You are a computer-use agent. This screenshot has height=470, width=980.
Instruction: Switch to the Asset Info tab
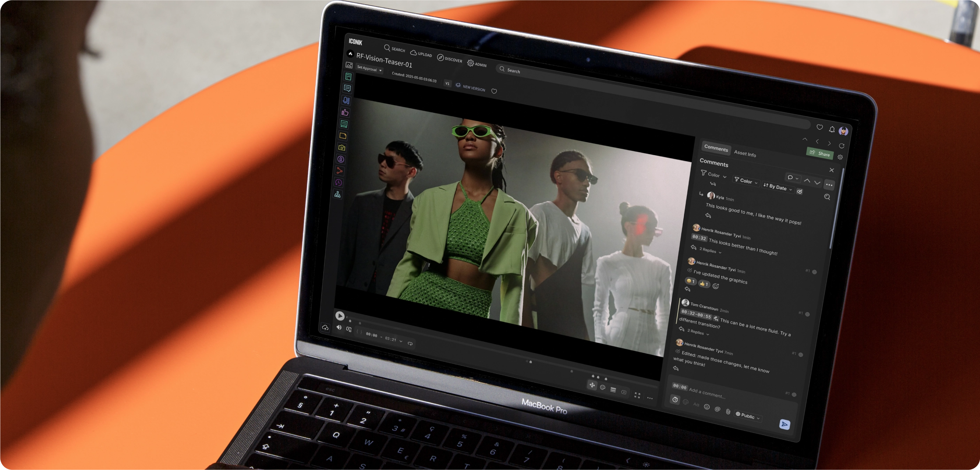click(745, 153)
